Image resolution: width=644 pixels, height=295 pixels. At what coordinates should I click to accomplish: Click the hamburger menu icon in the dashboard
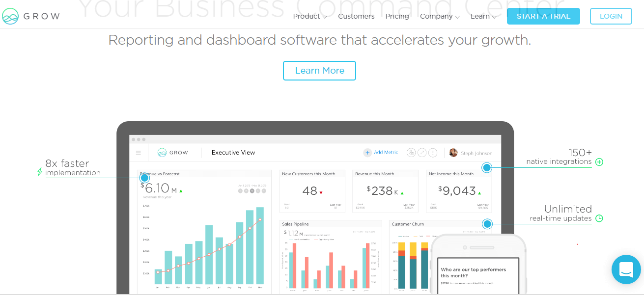(139, 153)
